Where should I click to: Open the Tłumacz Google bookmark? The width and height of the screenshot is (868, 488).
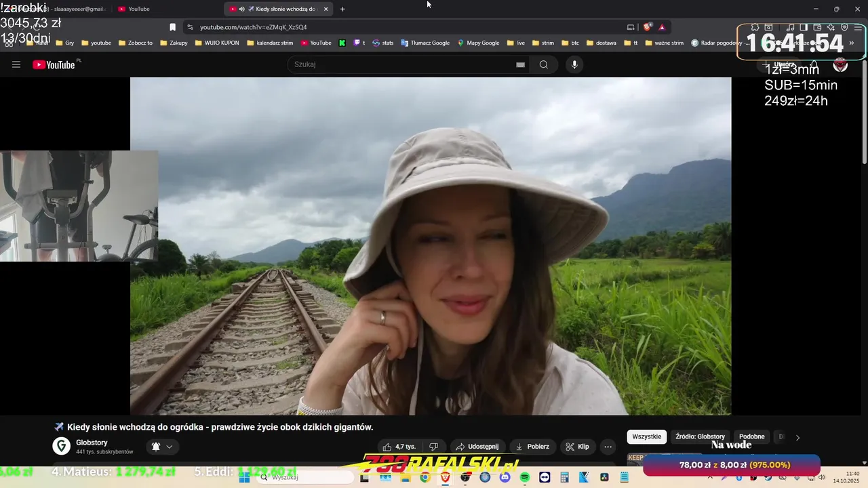click(x=425, y=43)
